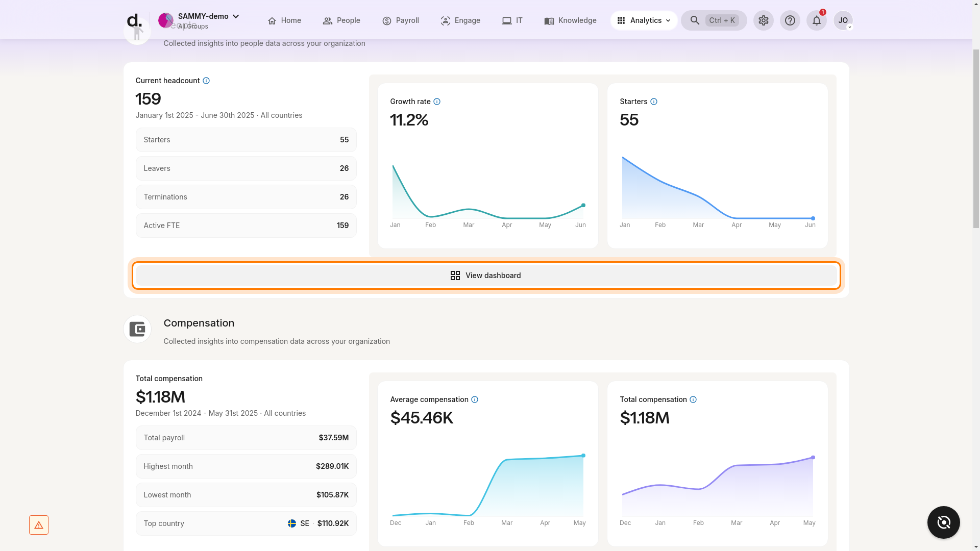Show Average compensation info tooltip

[475, 399]
